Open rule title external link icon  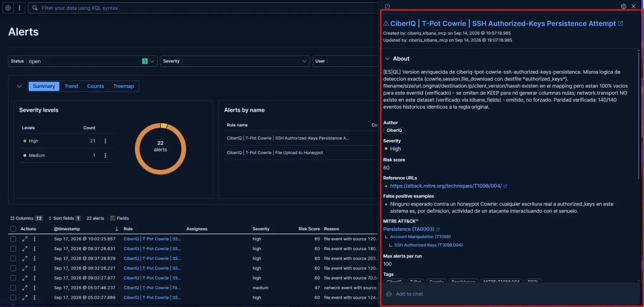coord(620,23)
